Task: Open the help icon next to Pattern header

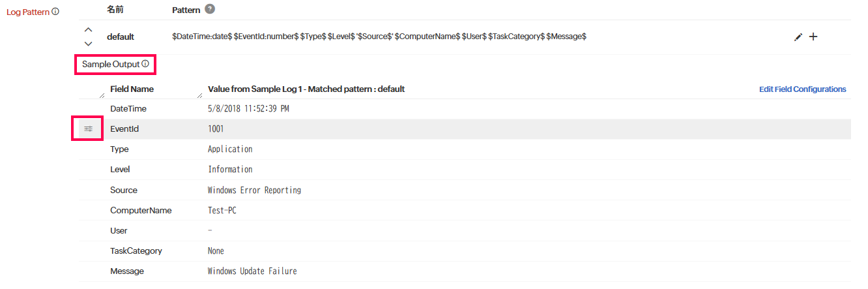Action: click(x=209, y=9)
